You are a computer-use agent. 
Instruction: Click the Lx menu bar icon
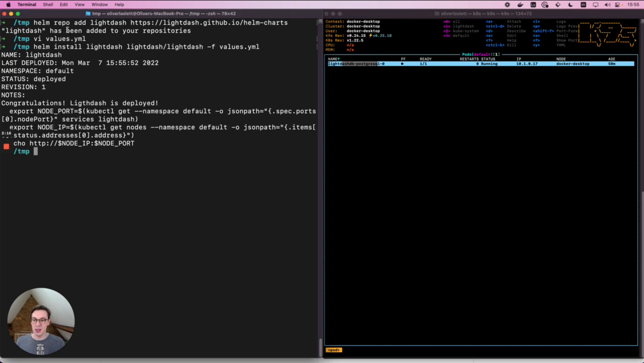533,5
